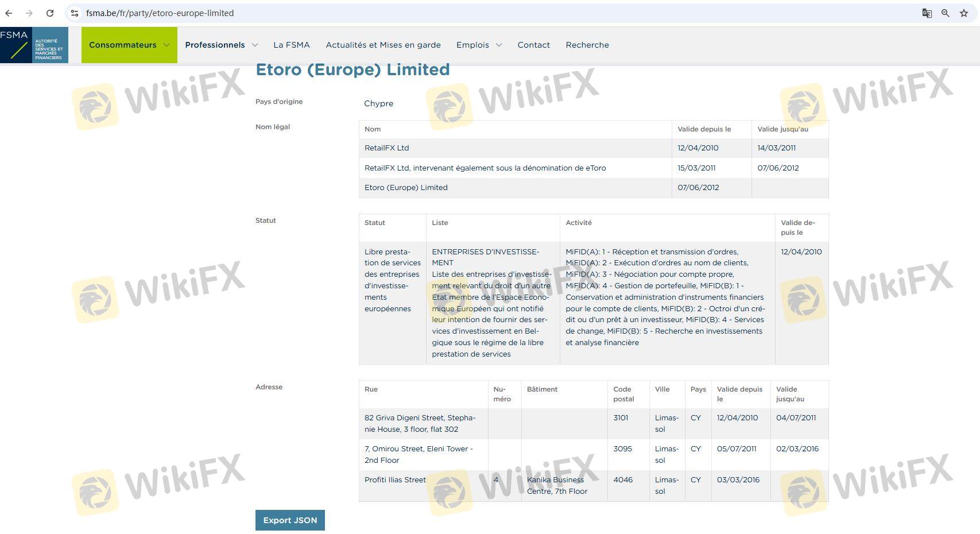This screenshot has width=980, height=534.
Task: Click postal code 4046
Action: (x=623, y=480)
